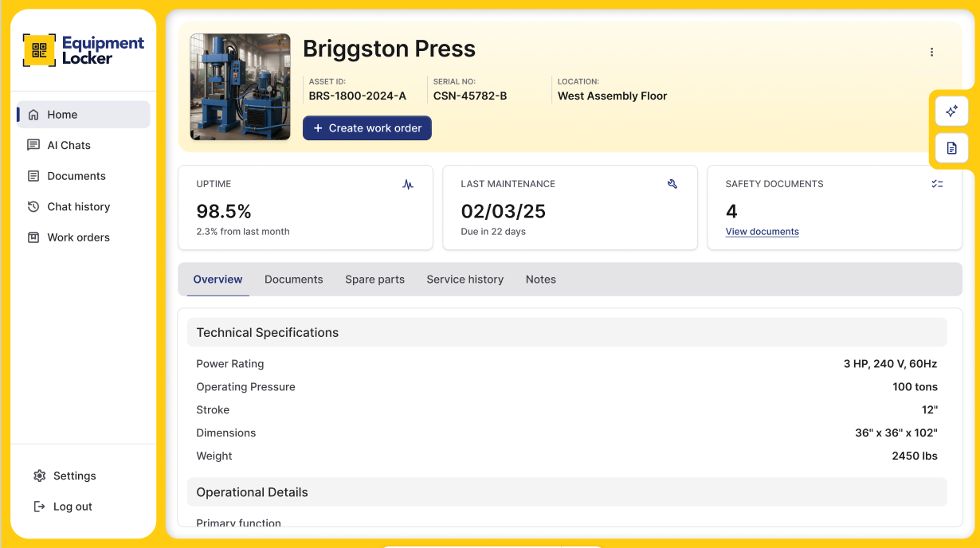Viewport: 980px width, 548px height.
Task: Click the Briggston Press equipment thumbnail
Action: pos(240,87)
